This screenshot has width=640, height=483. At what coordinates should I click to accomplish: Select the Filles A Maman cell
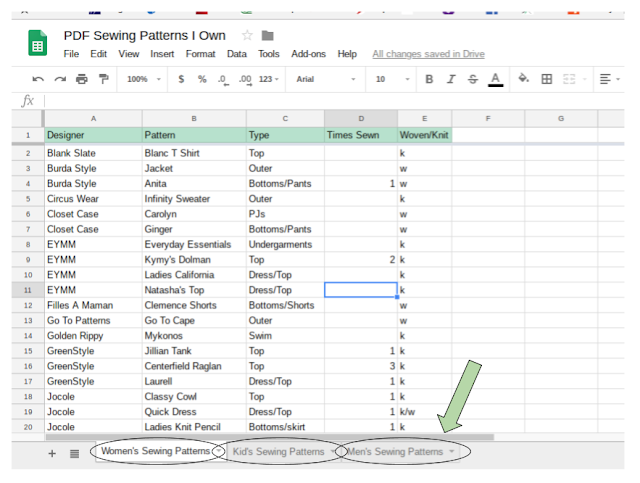[93, 305]
